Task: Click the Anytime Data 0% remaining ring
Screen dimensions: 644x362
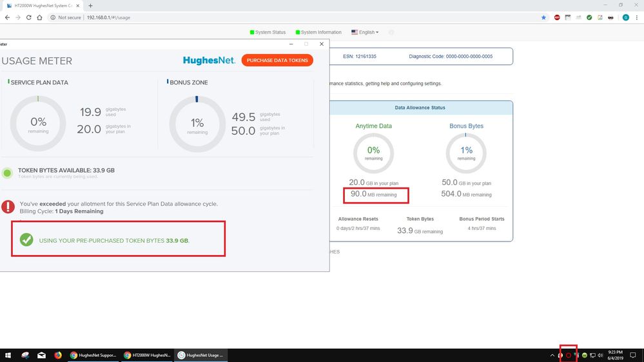Action: click(x=373, y=153)
